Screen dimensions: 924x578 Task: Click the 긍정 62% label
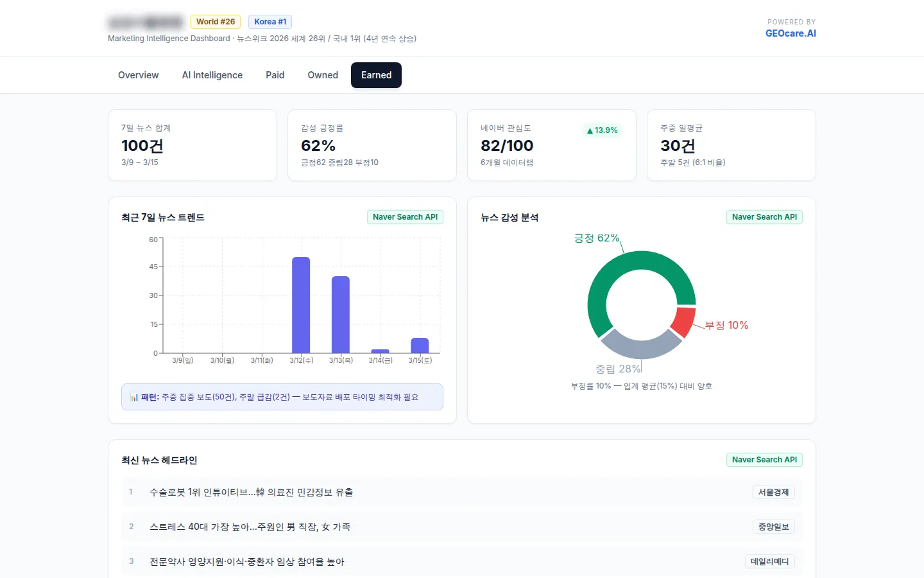click(x=597, y=238)
